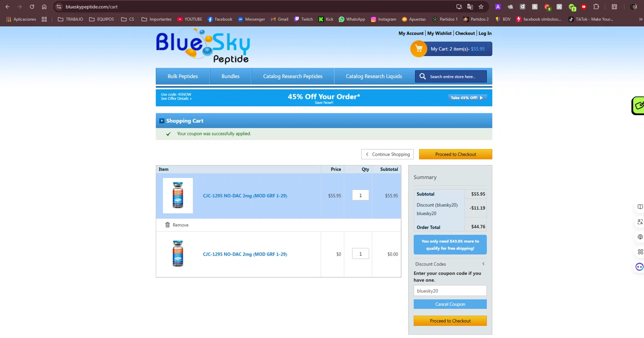Image resolution: width=644 pixels, height=338 pixels.
Task: Open the EQUIPOS bookmarks folder
Action: [102, 19]
